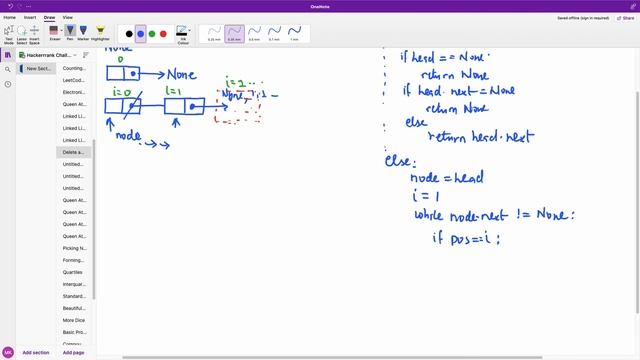Viewport: 640px width, 360px height.
Task: Click the page list vertical scrollbar
Action: click(94, 219)
